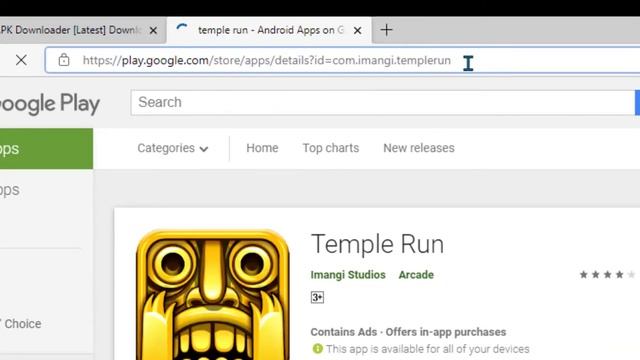Open the Arcade category link

pos(416,275)
